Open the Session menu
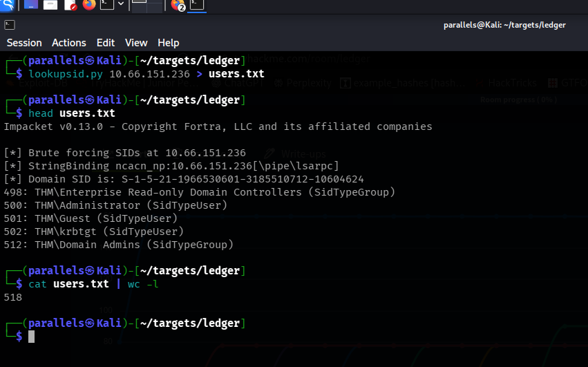The image size is (588, 367). pyautogui.click(x=24, y=43)
